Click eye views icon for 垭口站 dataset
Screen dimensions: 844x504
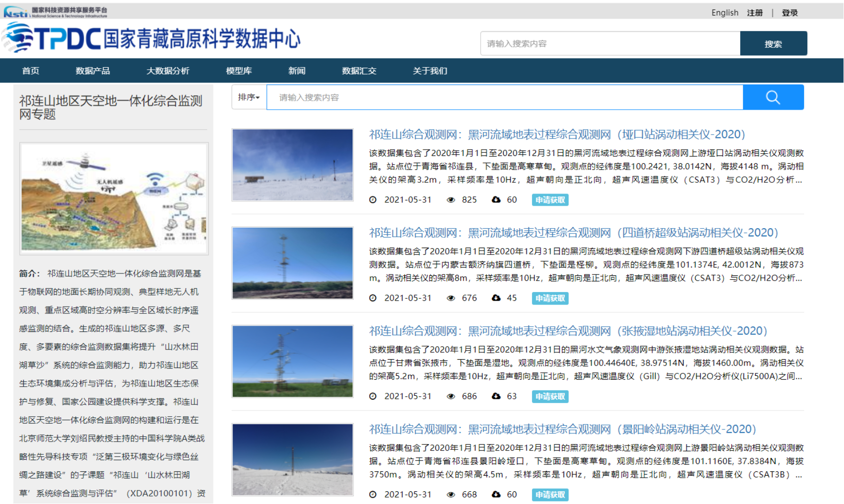pyautogui.click(x=451, y=200)
